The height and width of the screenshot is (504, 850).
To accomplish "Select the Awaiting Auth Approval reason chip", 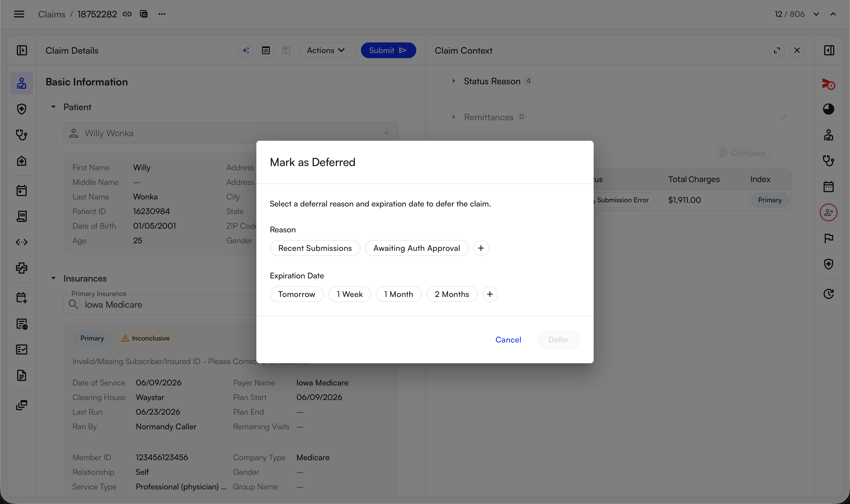I will point(417,248).
